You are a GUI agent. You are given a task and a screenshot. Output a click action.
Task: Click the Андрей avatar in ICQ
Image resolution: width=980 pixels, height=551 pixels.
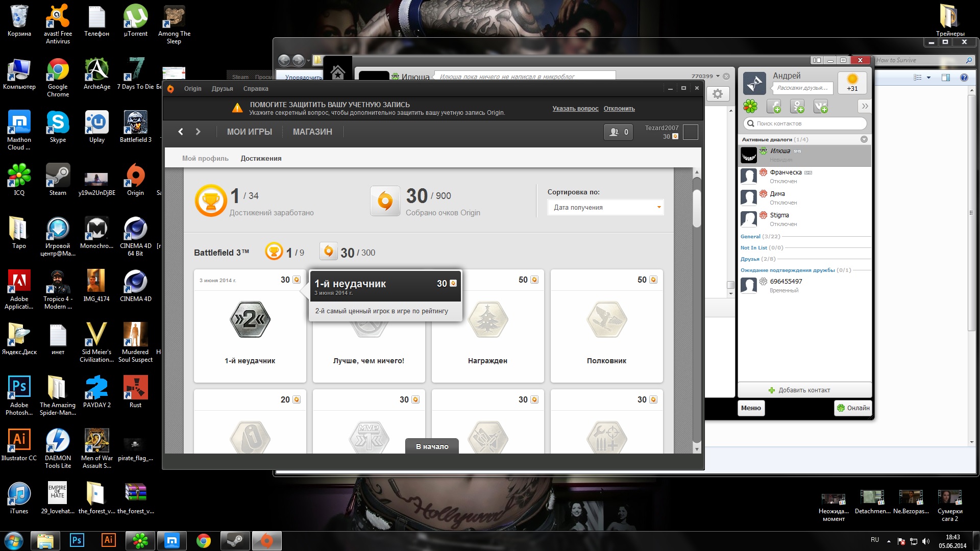[754, 83]
